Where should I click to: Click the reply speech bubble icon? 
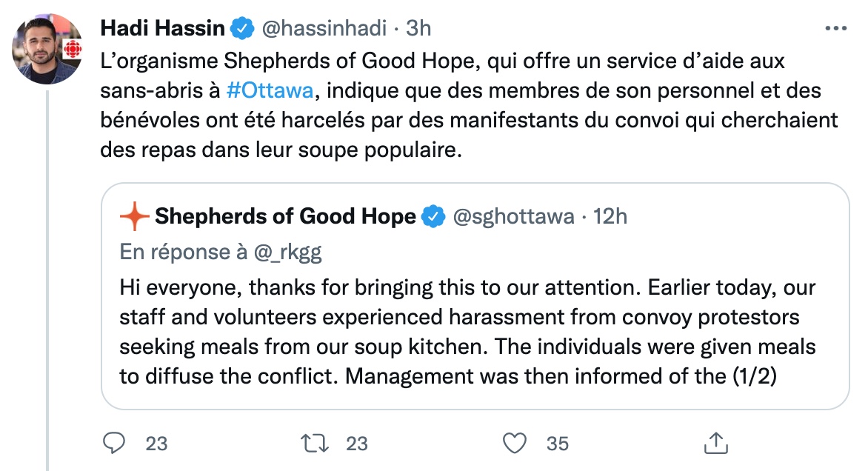pyautogui.click(x=114, y=443)
